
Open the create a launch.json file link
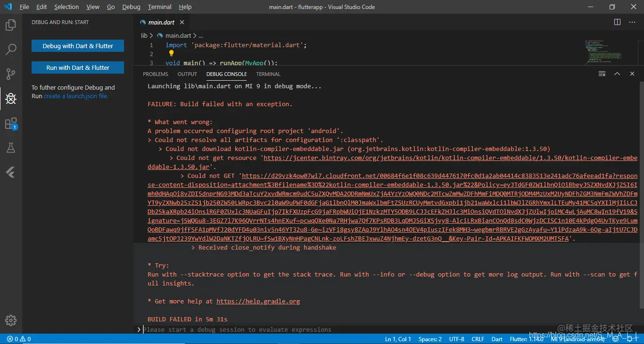pyautogui.click(x=76, y=96)
